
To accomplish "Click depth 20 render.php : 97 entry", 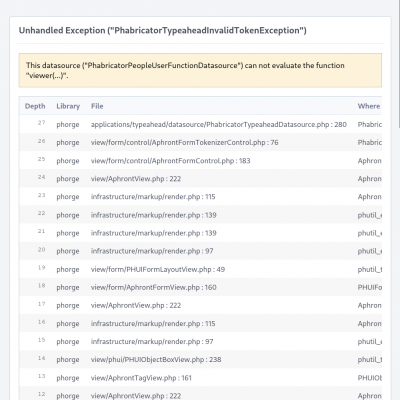I will point(152,251).
